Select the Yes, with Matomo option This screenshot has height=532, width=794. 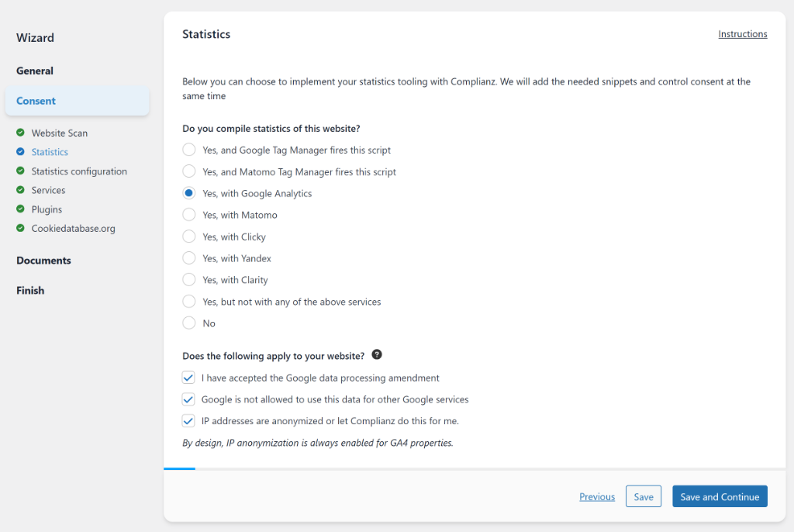pos(188,215)
